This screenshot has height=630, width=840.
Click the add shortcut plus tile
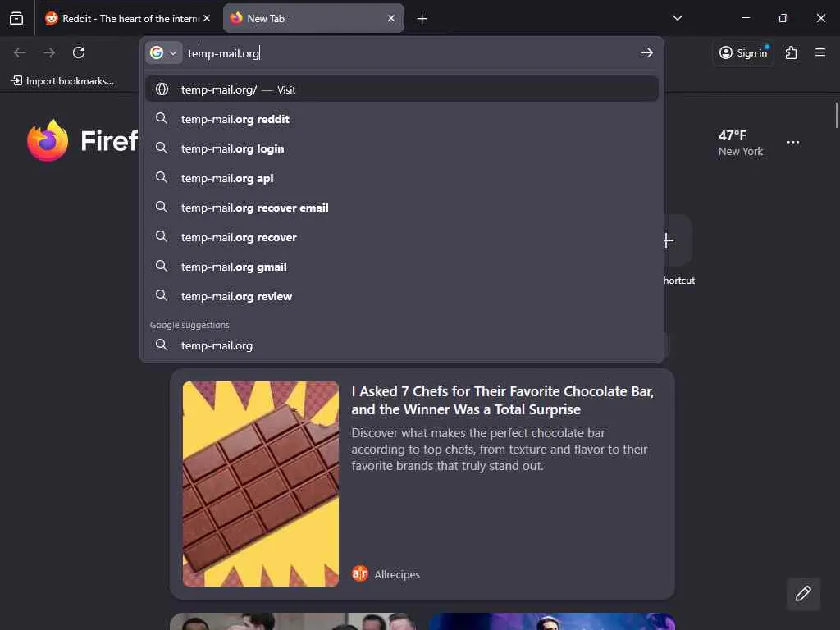click(678, 240)
